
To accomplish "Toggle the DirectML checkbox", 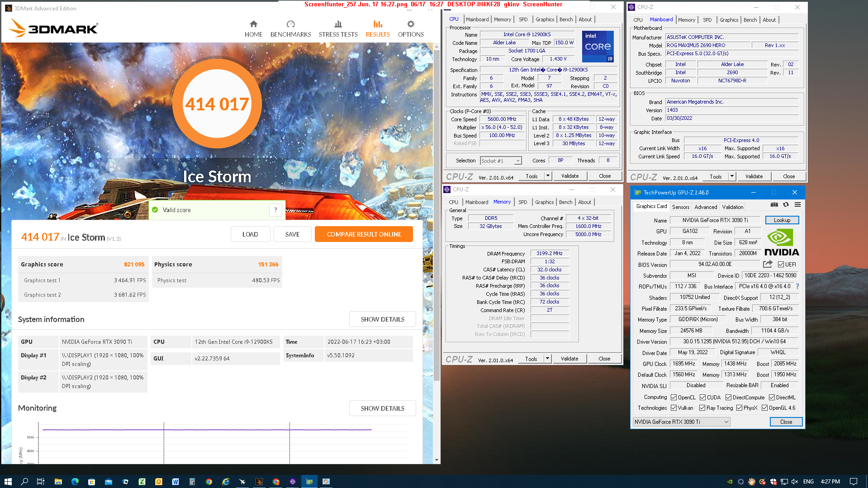I will (x=771, y=398).
